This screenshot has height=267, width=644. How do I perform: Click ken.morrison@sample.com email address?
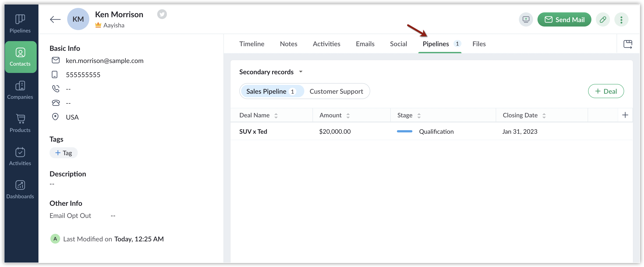(x=105, y=61)
